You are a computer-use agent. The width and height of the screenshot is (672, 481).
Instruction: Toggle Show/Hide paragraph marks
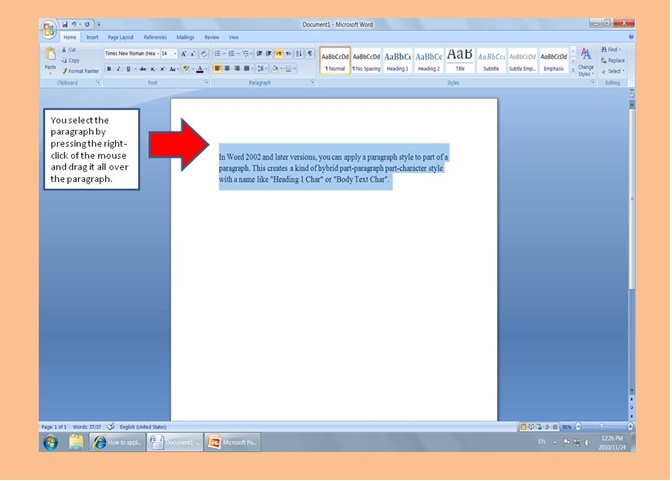(x=310, y=54)
